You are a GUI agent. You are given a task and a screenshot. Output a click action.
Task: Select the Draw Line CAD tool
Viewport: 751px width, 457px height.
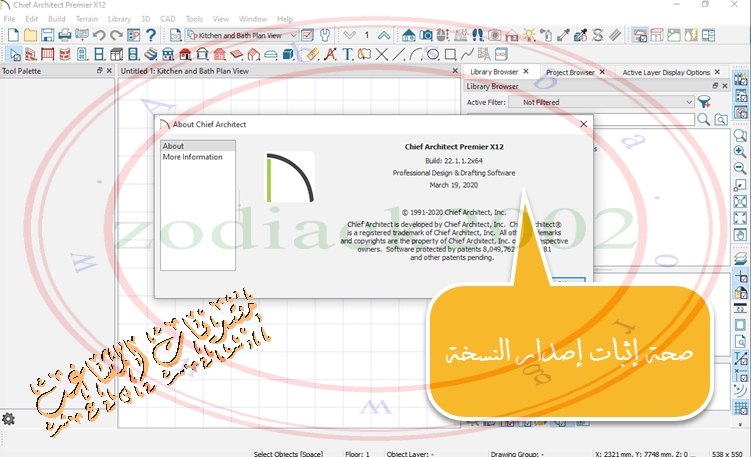click(398, 54)
